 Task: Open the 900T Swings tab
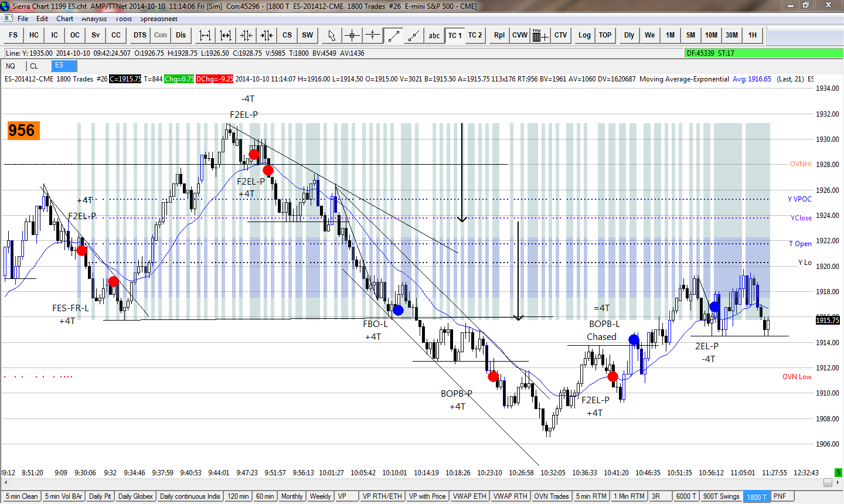click(x=721, y=496)
